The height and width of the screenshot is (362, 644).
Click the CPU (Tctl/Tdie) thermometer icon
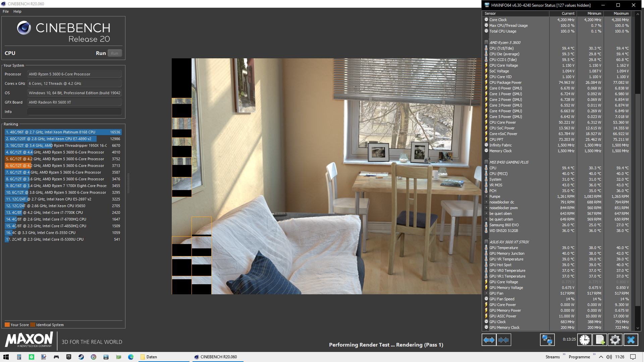(486, 48)
